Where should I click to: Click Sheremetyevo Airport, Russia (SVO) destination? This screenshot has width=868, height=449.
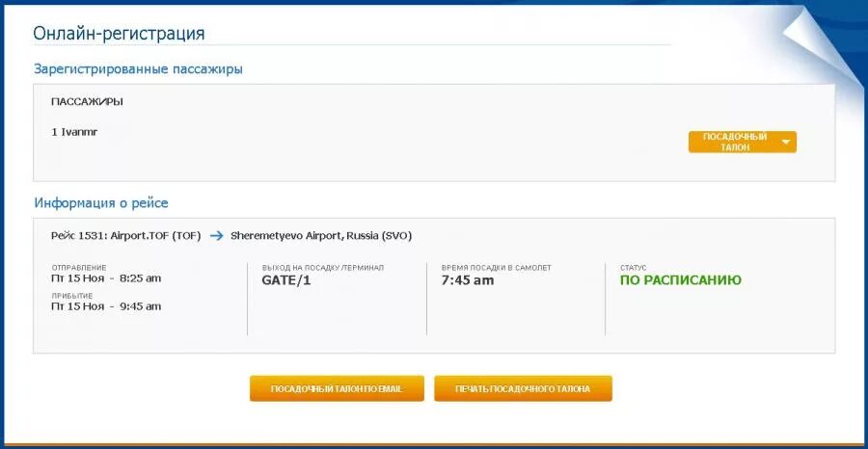(x=321, y=236)
